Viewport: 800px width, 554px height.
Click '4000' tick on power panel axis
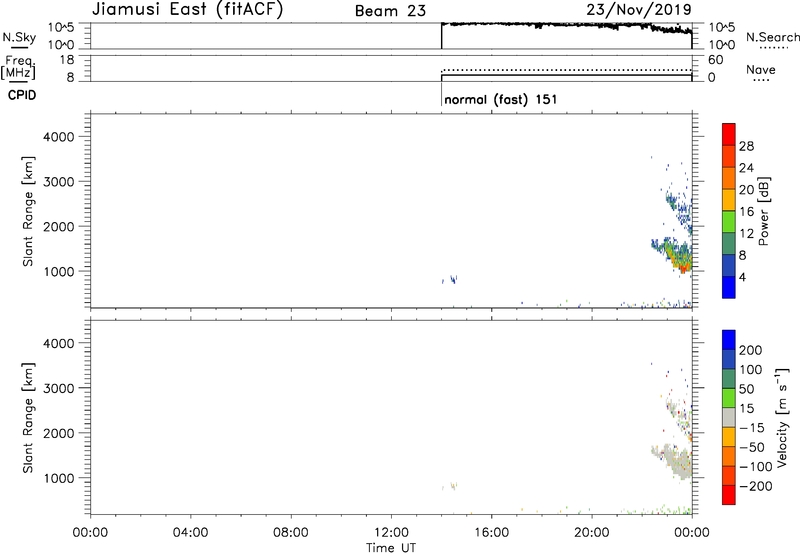[59, 137]
